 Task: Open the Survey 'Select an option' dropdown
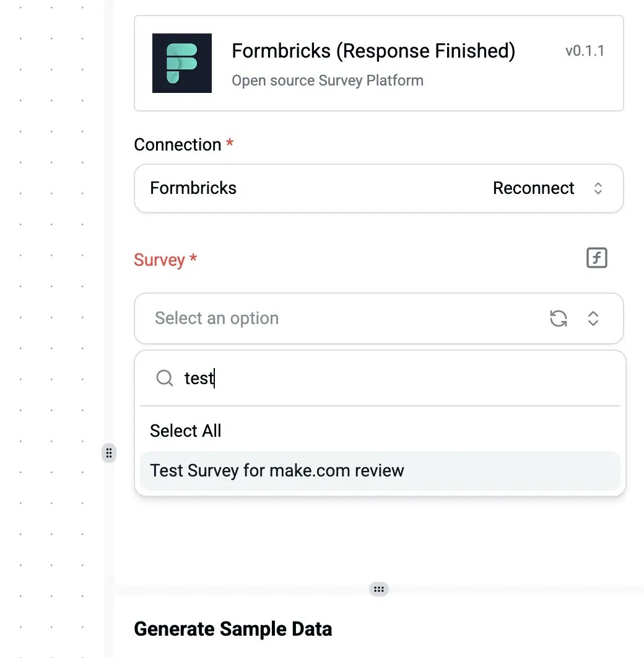[x=378, y=318]
